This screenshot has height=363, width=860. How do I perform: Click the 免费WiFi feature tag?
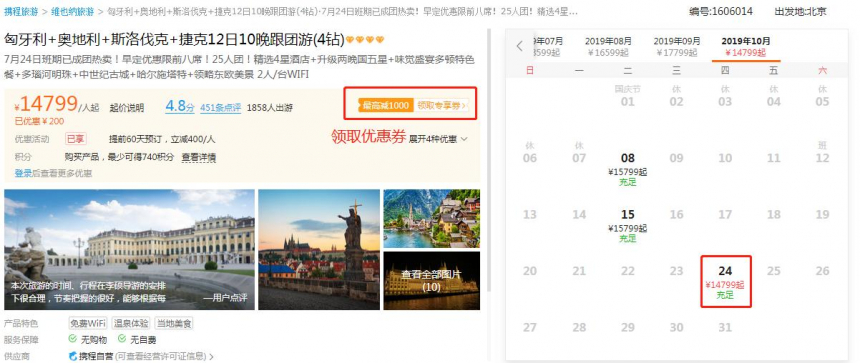[88, 324]
